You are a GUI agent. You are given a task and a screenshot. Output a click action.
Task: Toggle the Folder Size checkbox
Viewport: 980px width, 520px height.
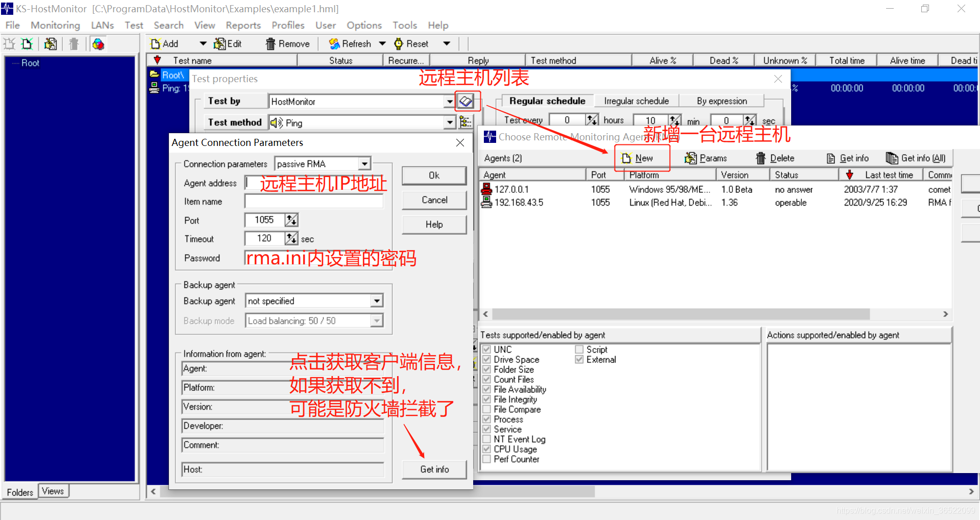(x=487, y=369)
